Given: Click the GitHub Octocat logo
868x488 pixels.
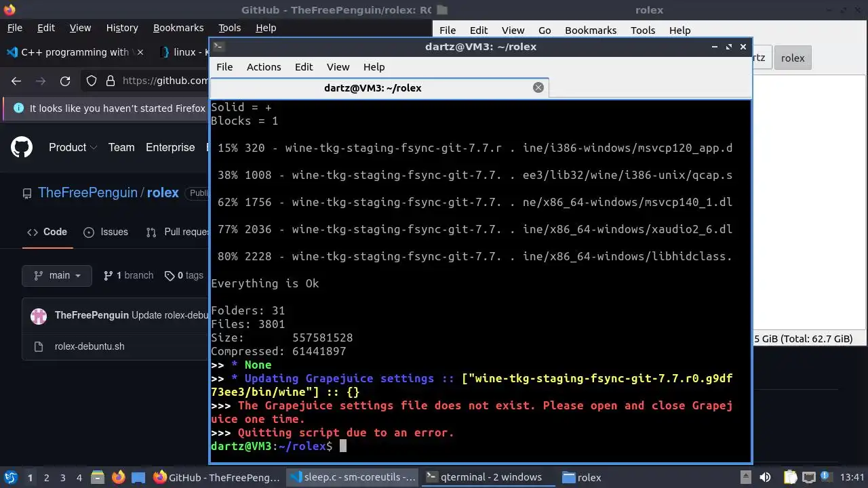Looking at the screenshot, I should pyautogui.click(x=22, y=147).
